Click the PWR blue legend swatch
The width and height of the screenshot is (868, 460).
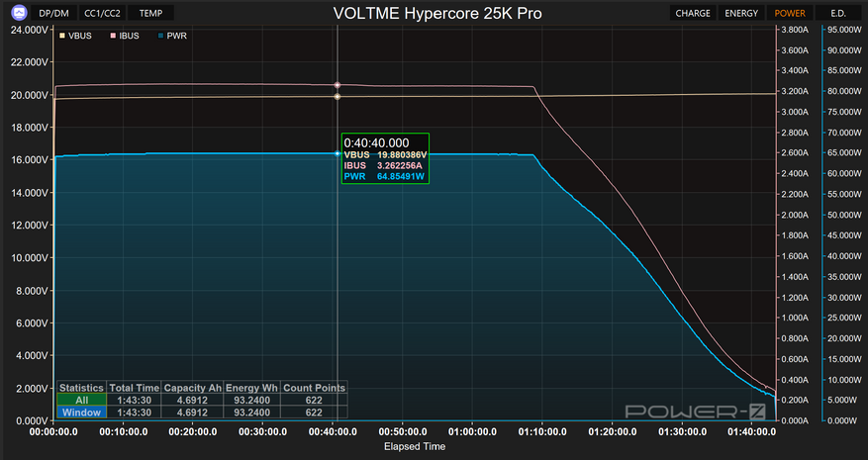point(161,36)
